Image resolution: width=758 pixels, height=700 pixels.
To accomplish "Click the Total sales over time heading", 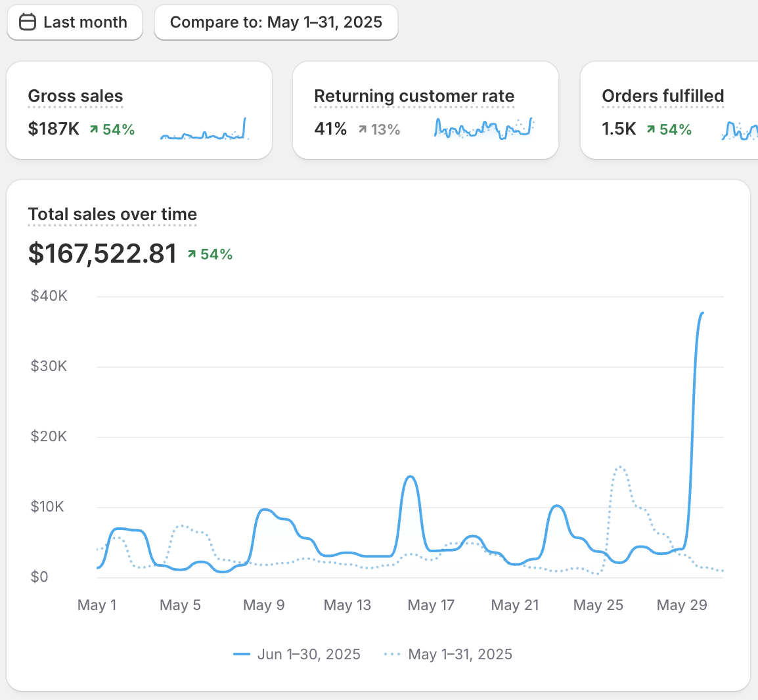I will (x=112, y=214).
